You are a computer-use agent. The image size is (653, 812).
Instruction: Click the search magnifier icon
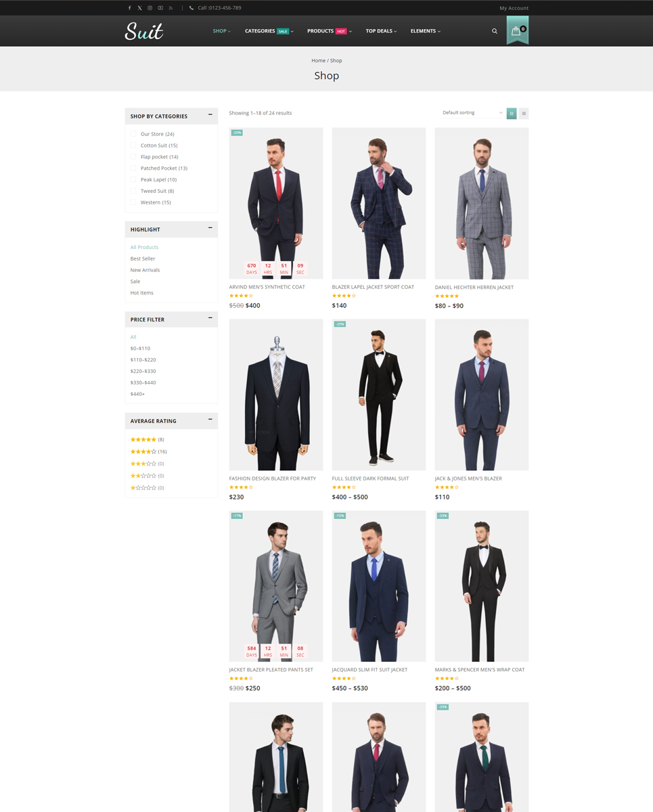[x=495, y=31]
